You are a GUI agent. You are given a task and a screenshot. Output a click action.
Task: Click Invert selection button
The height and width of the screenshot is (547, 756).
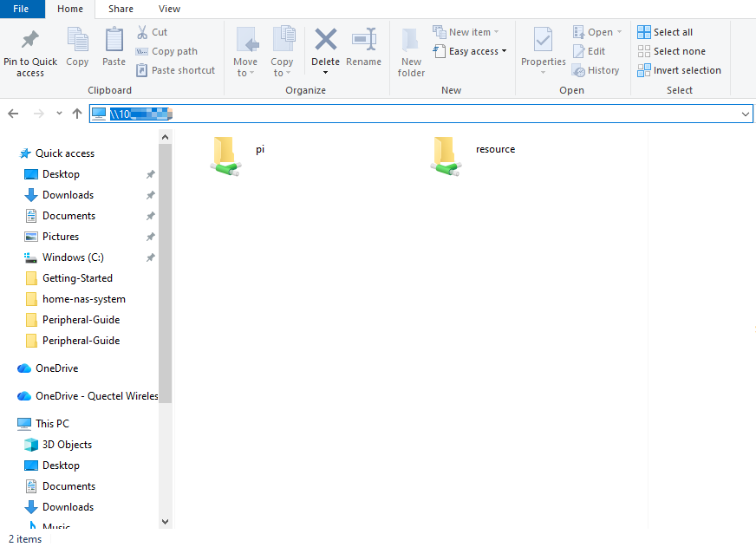point(679,70)
